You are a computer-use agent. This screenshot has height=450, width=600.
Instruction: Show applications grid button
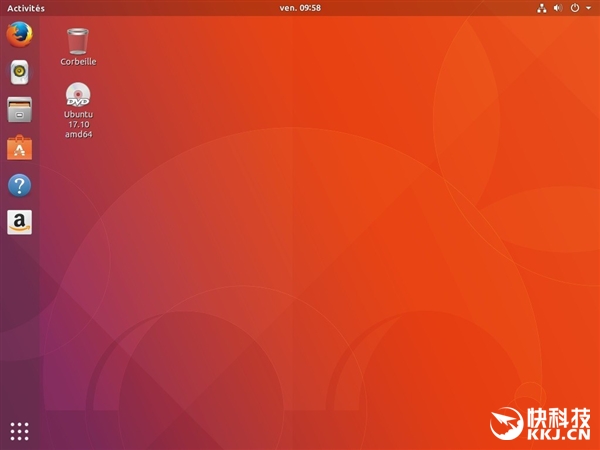(x=20, y=431)
